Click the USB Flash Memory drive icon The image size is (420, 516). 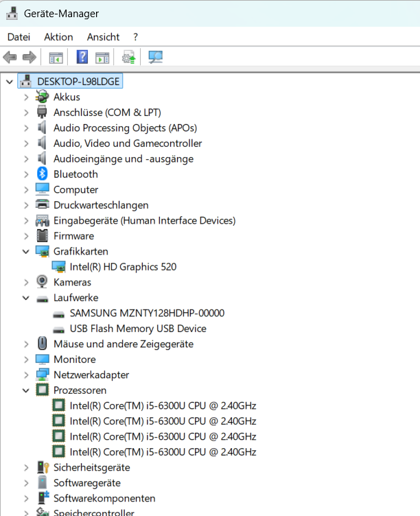point(58,330)
